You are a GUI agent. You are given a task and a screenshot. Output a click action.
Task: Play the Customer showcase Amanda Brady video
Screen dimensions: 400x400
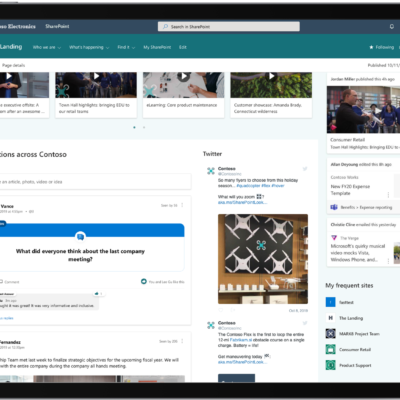pos(271,76)
